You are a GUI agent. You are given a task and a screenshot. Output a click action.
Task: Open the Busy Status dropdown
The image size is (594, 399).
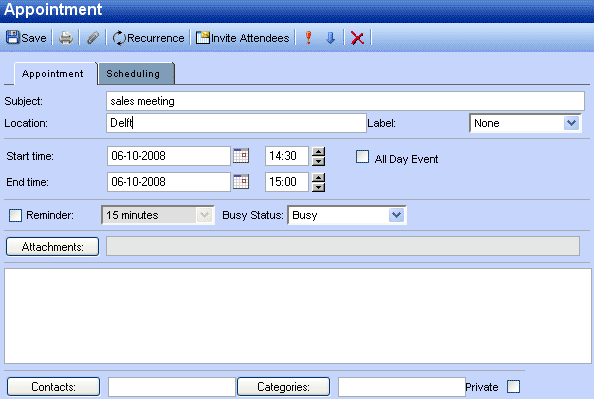pyautogui.click(x=396, y=215)
